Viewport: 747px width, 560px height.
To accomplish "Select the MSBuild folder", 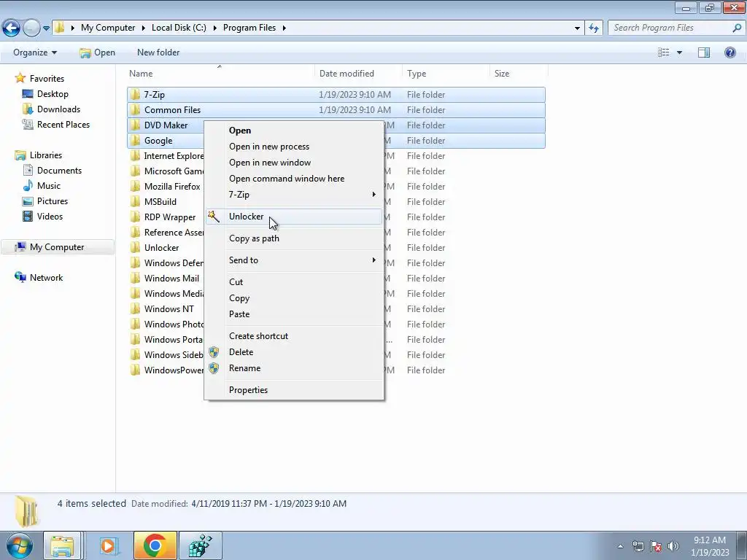I will (160, 202).
